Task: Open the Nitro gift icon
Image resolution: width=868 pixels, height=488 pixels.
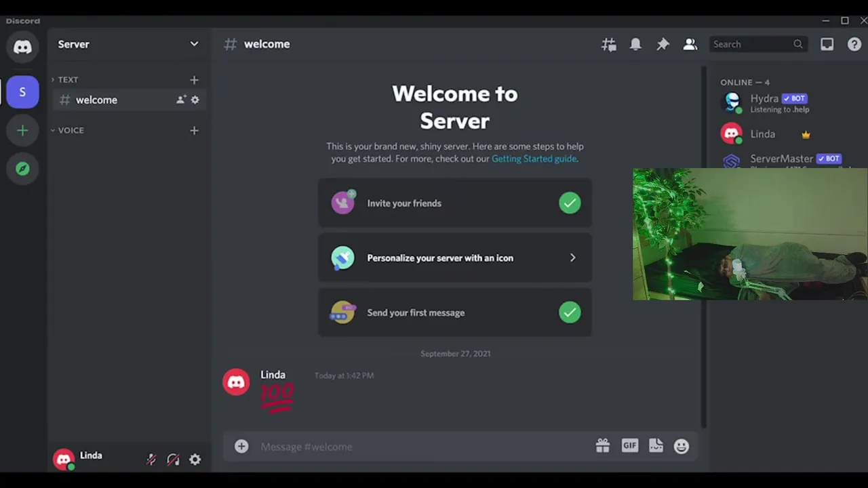Action: click(602, 446)
